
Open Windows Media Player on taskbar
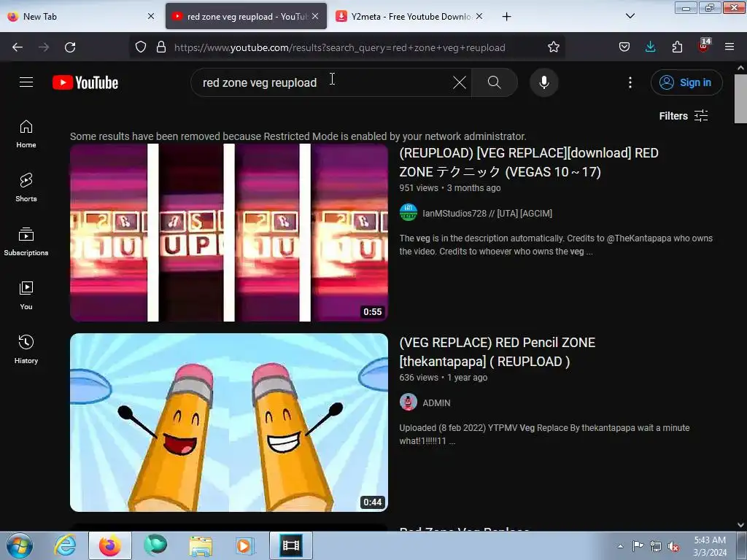[x=245, y=545]
